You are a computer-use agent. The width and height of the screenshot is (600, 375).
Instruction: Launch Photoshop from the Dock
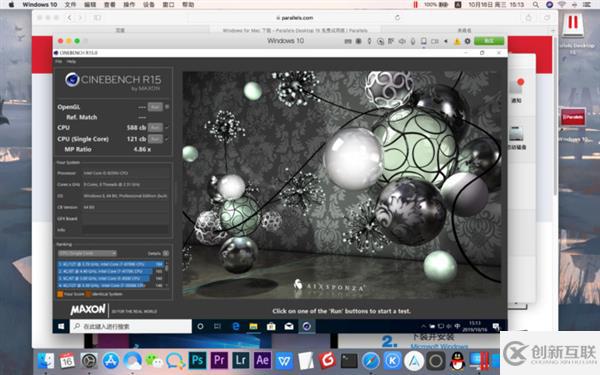pyautogui.click(x=197, y=360)
